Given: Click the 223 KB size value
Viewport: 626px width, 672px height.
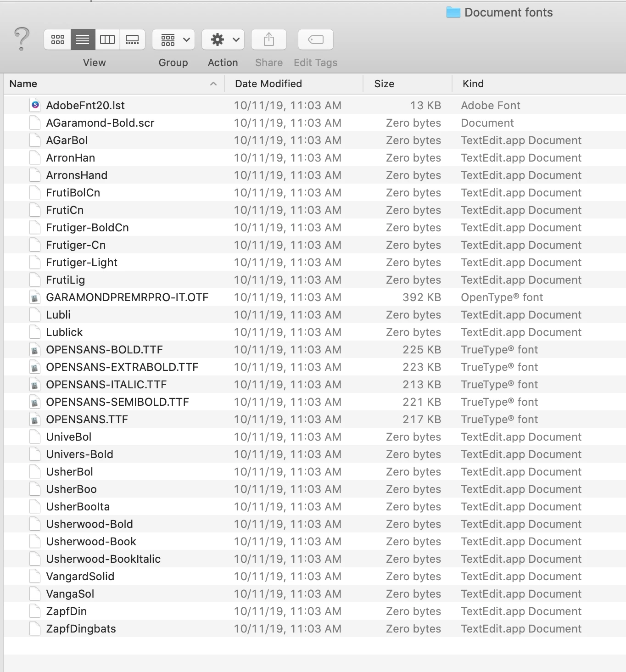Looking at the screenshot, I should pos(422,367).
